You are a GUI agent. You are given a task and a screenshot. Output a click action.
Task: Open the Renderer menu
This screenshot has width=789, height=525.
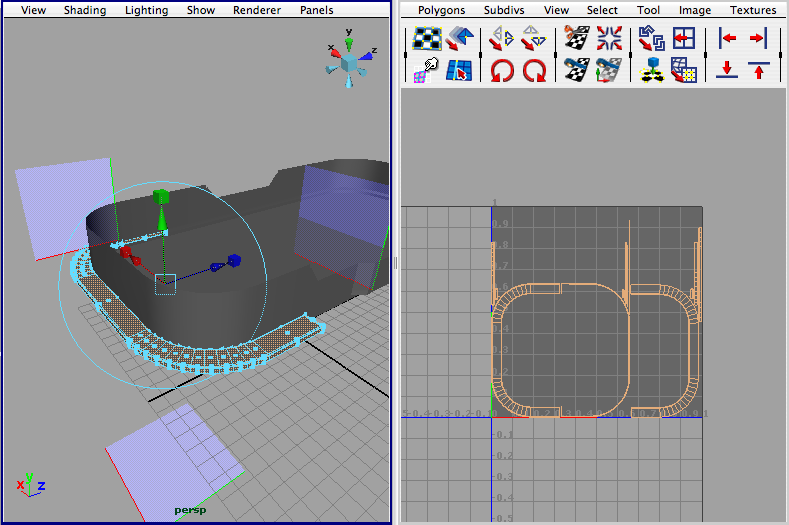[257, 10]
